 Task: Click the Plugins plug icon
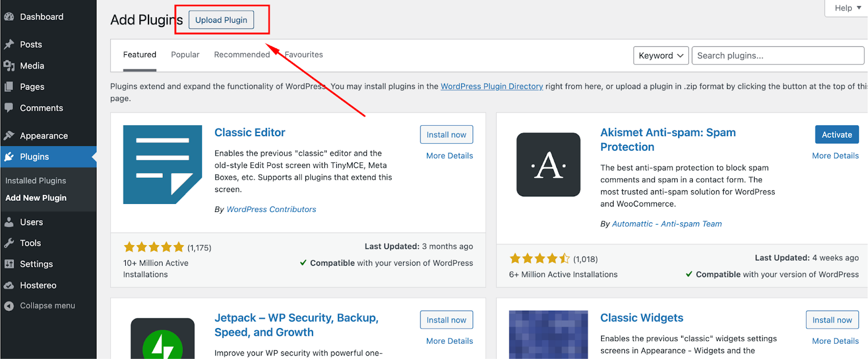pyautogui.click(x=9, y=157)
